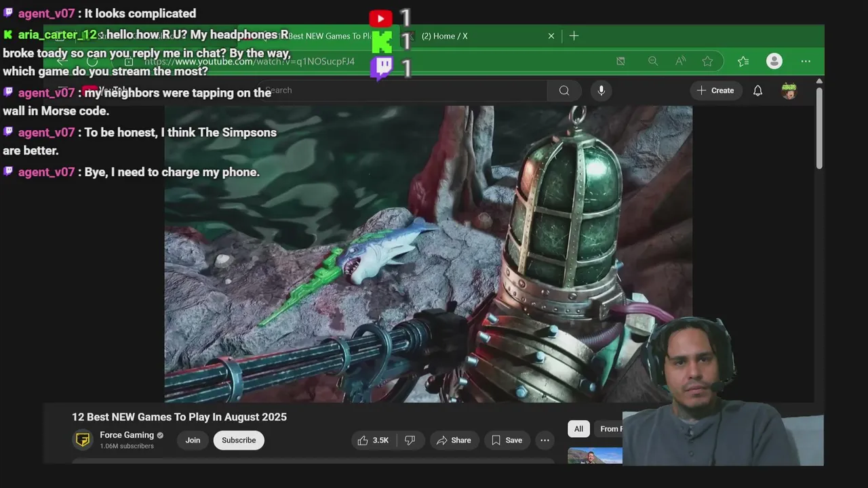This screenshot has width=868, height=488.
Task: Open browser favorites list icon
Action: (743, 62)
